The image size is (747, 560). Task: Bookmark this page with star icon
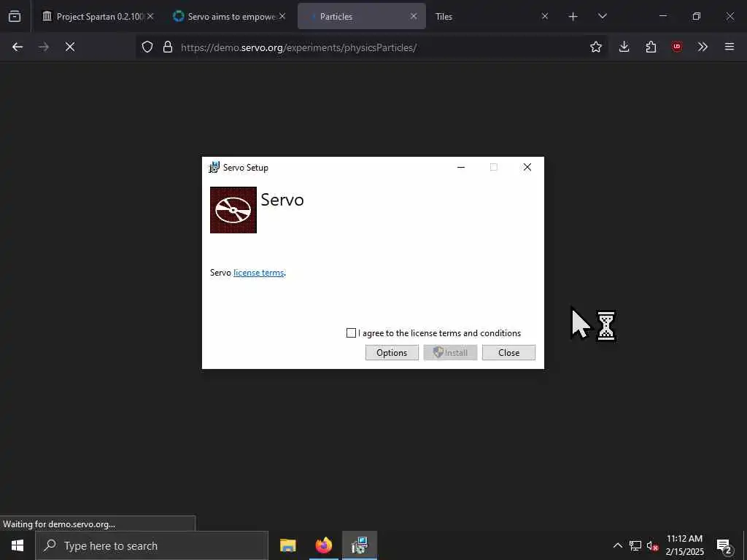596,47
